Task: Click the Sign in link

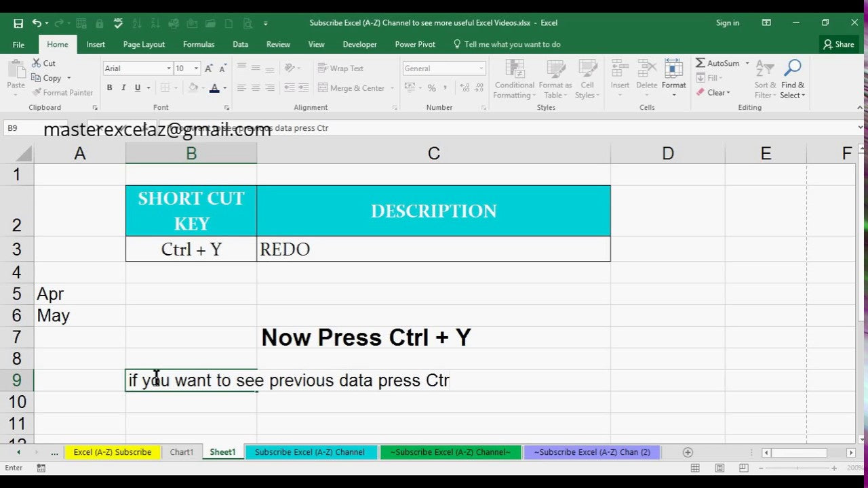Action: click(728, 22)
